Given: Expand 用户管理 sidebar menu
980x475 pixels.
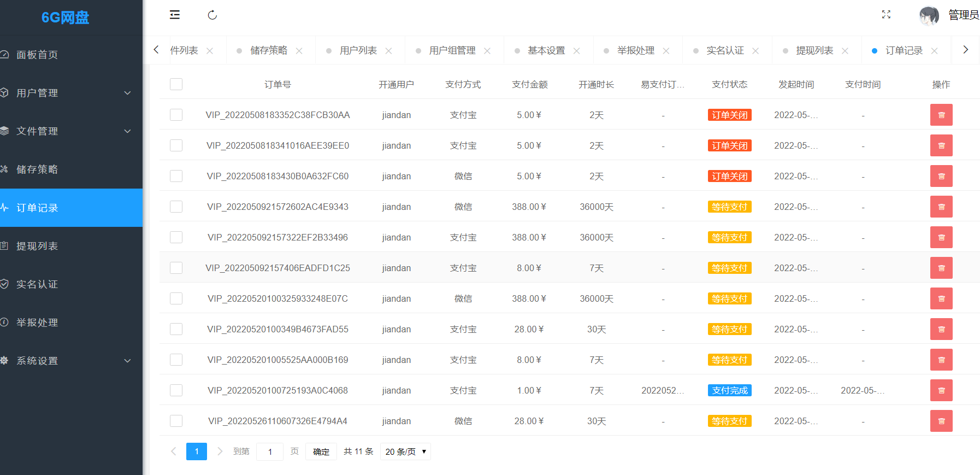Looking at the screenshot, I should [71, 93].
